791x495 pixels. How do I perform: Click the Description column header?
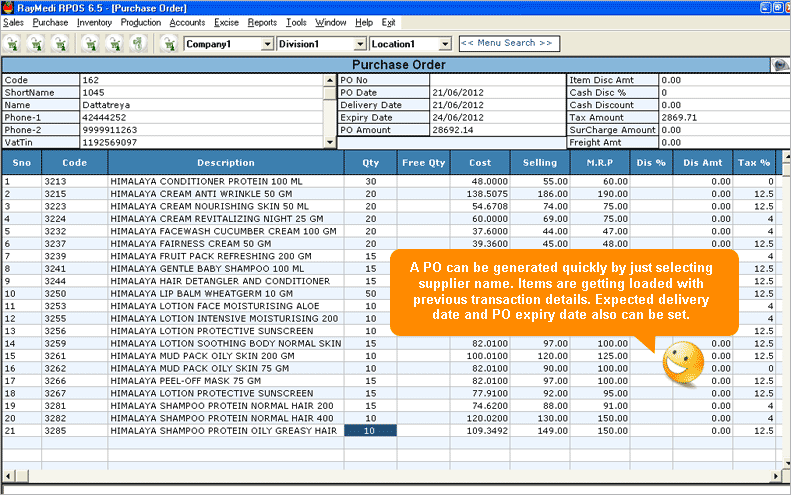225,163
